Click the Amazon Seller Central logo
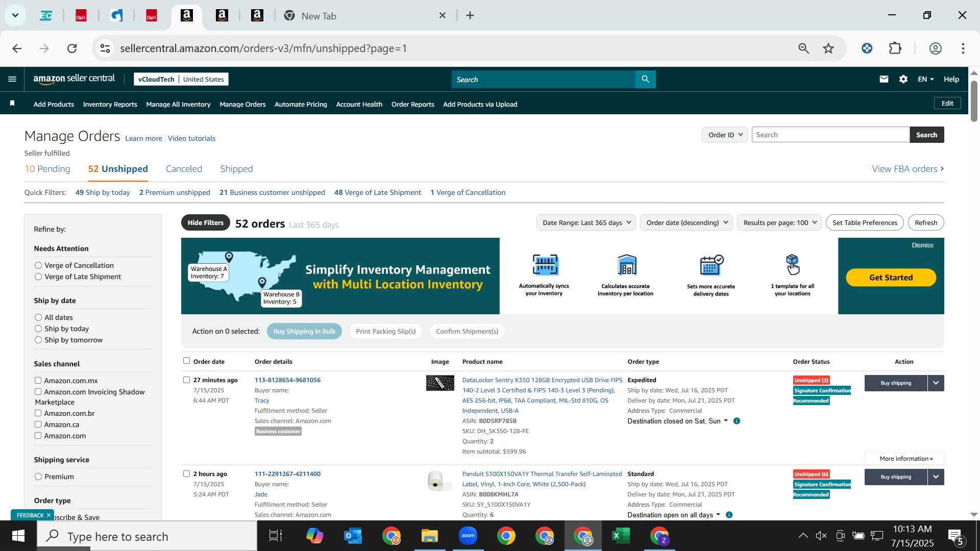 (74, 79)
